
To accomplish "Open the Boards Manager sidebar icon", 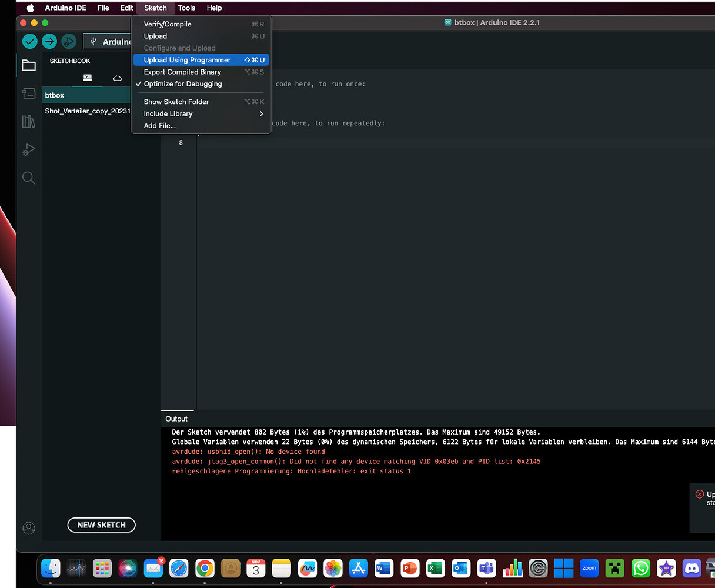I will tap(29, 93).
